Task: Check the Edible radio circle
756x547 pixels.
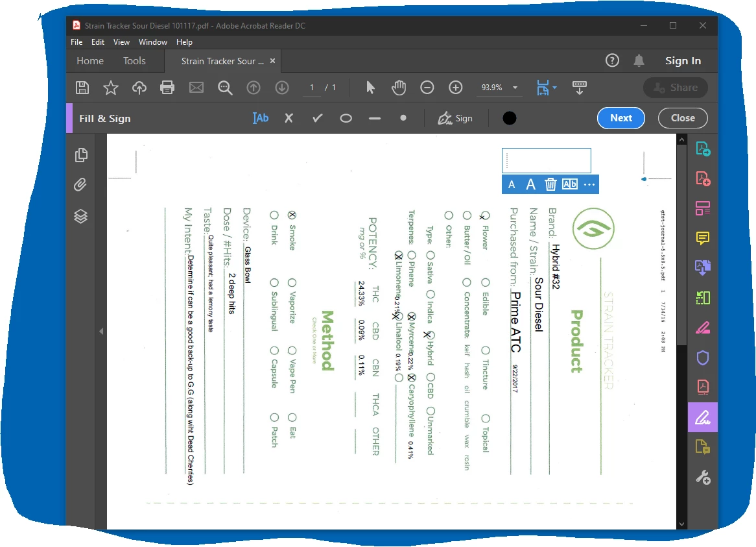Action: tap(486, 282)
